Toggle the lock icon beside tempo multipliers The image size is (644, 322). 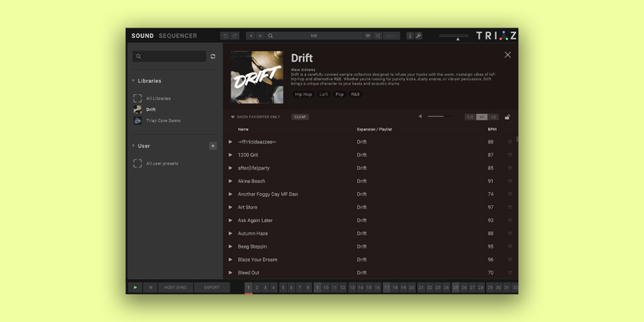point(507,117)
